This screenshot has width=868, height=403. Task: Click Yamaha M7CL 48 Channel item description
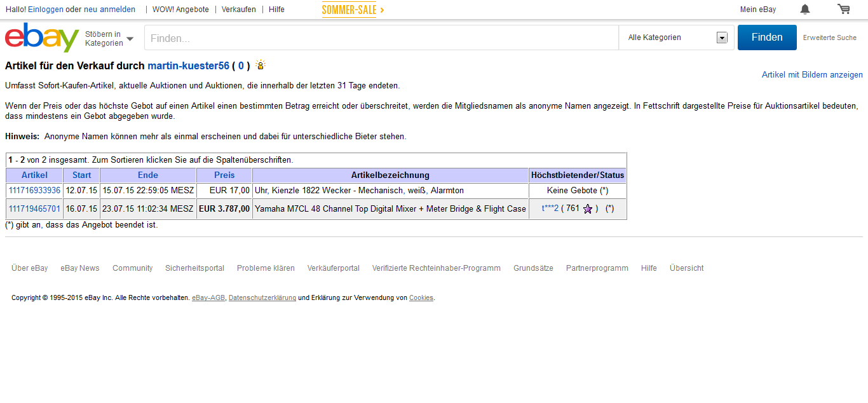[390, 208]
